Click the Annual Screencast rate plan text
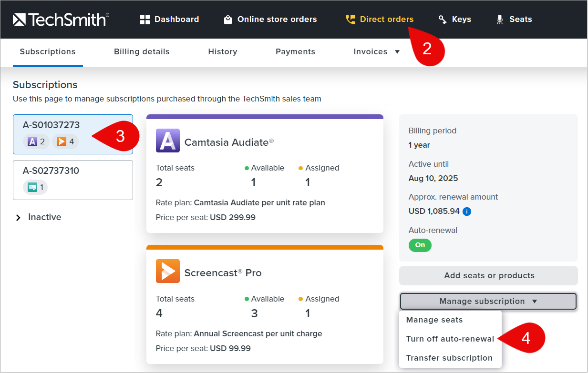The image size is (588, 373). tap(258, 334)
